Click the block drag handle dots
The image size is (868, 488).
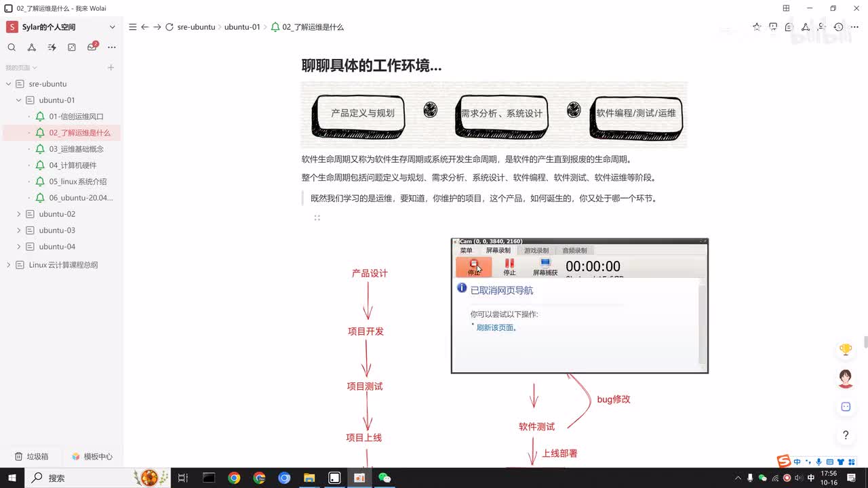point(317,218)
